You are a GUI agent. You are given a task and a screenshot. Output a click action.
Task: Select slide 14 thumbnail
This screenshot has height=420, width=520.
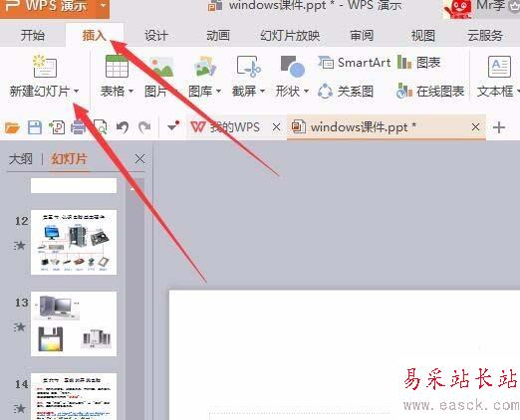pyautogui.click(x=74, y=396)
